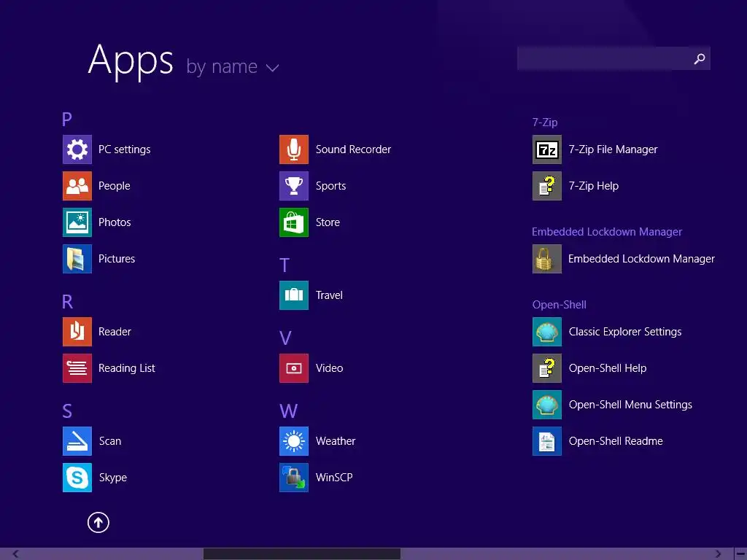Click the 'Sound Recorder' label

(x=353, y=149)
